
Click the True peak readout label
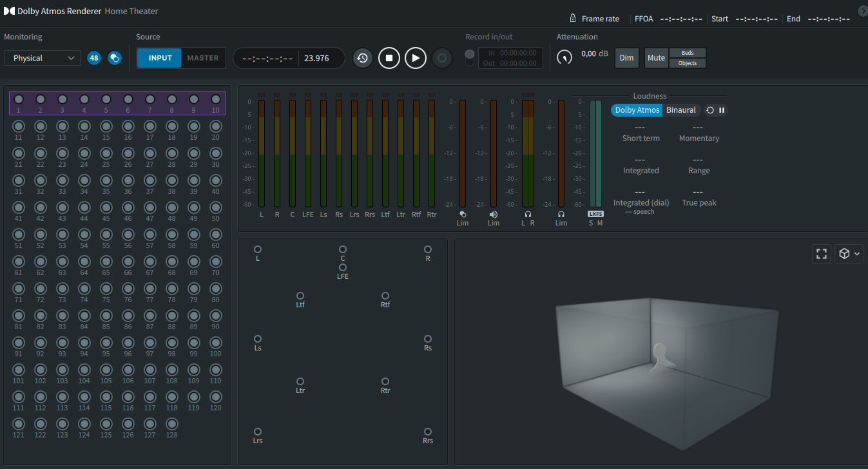tap(699, 203)
